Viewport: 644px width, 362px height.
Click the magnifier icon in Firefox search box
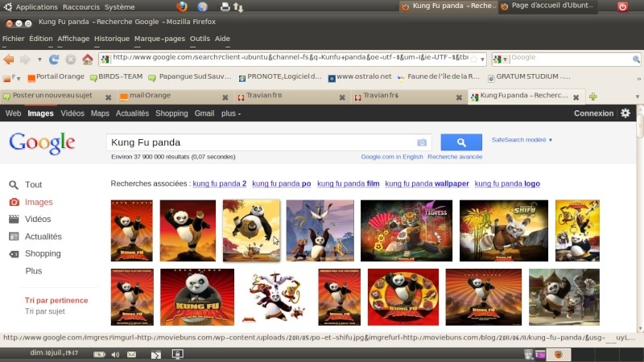tap(636, 59)
